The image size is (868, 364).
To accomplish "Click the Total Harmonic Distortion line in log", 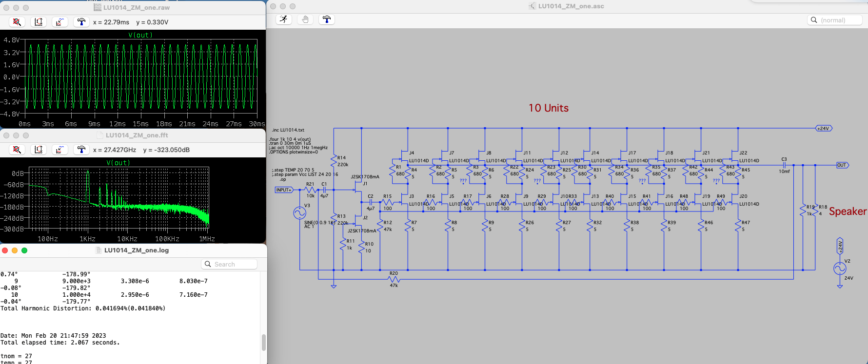I will [83, 308].
